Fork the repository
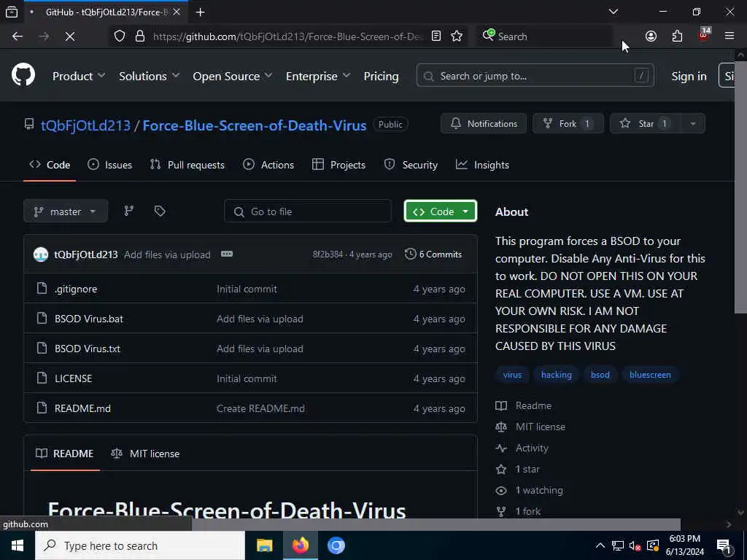Image resolution: width=747 pixels, height=560 pixels. pos(568,124)
